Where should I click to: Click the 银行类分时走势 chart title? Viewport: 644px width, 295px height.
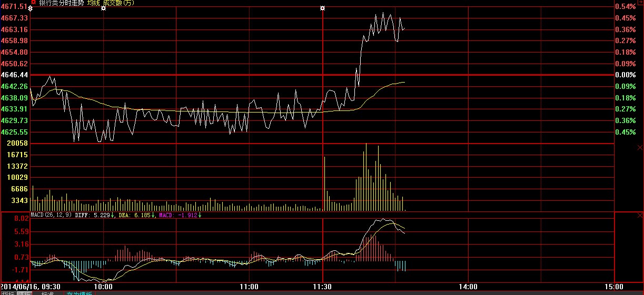[x=61, y=3]
